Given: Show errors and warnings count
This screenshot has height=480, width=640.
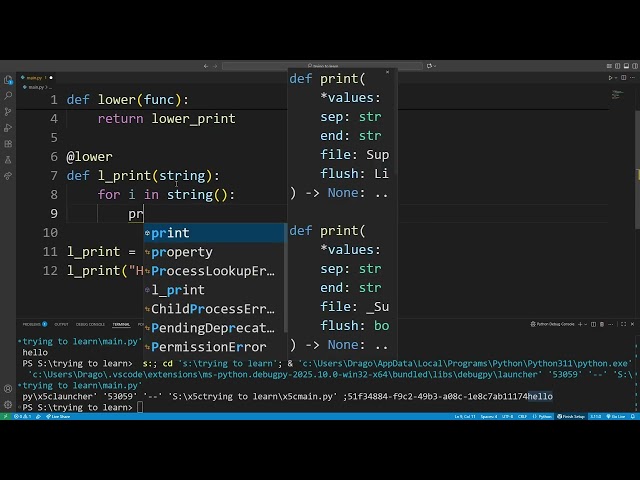Looking at the screenshot, I should click(x=22, y=416).
